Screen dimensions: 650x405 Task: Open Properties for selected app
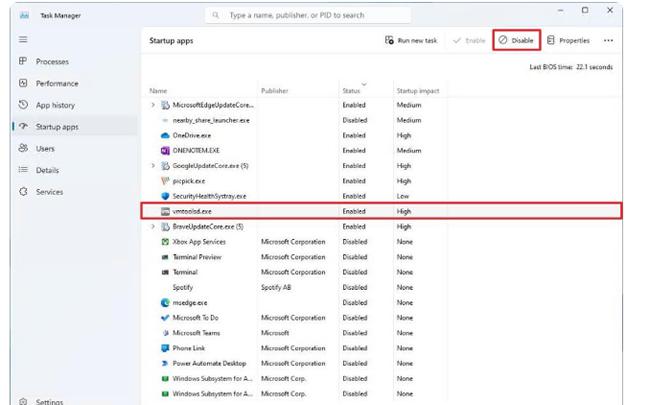(x=568, y=41)
